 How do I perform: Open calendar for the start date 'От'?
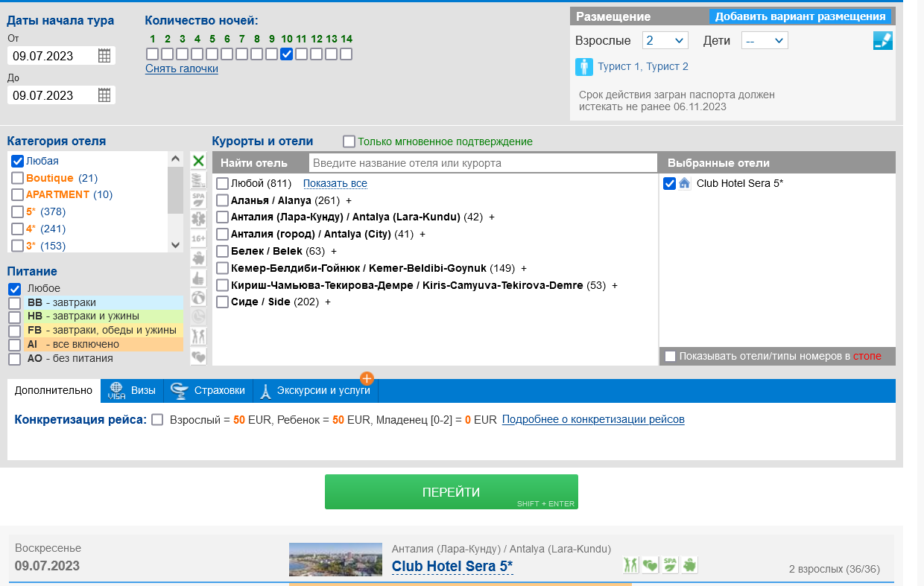click(104, 55)
